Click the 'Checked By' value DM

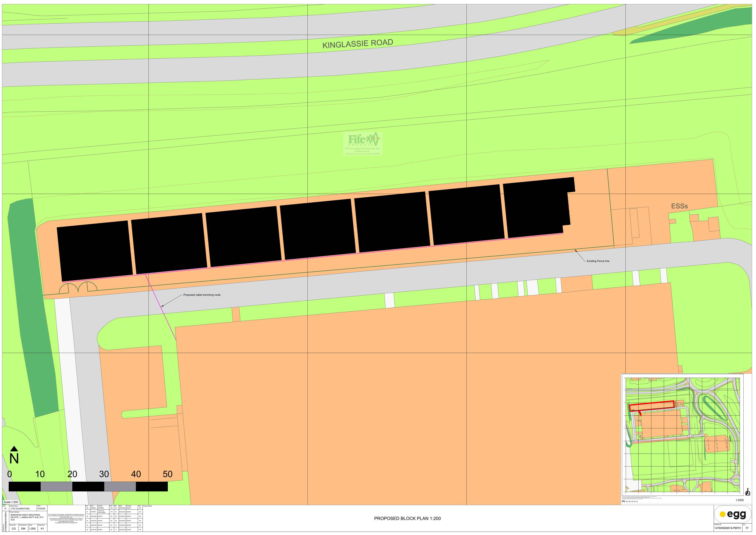click(x=23, y=529)
